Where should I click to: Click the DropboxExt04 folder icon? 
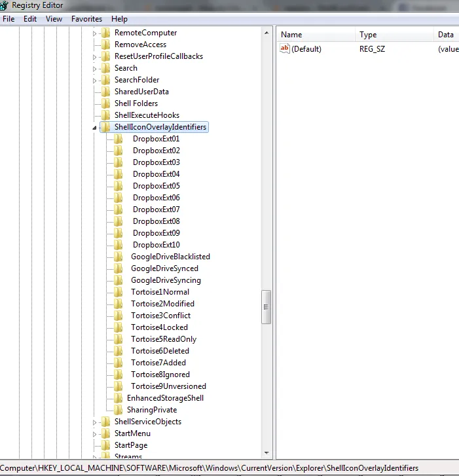(x=118, y=174)
